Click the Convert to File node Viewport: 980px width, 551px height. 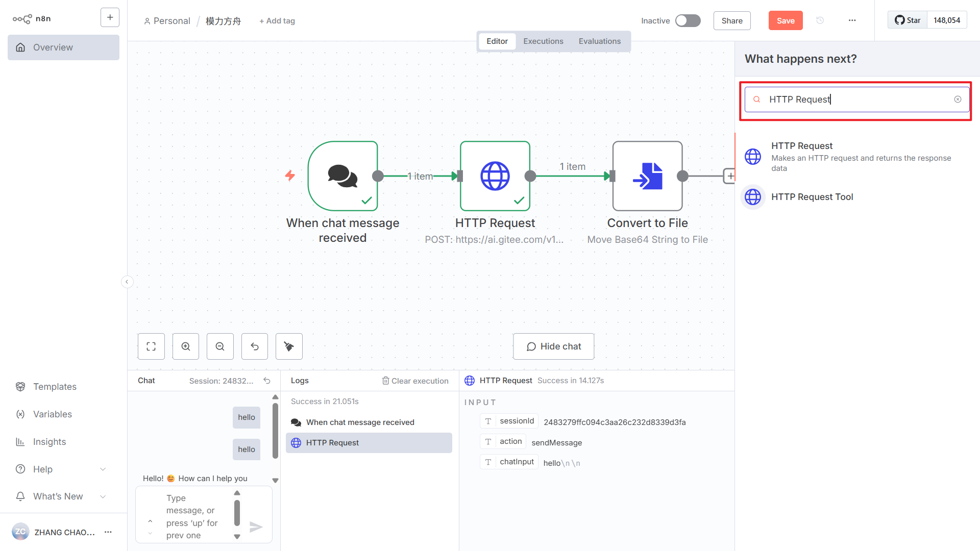point(647,176)
